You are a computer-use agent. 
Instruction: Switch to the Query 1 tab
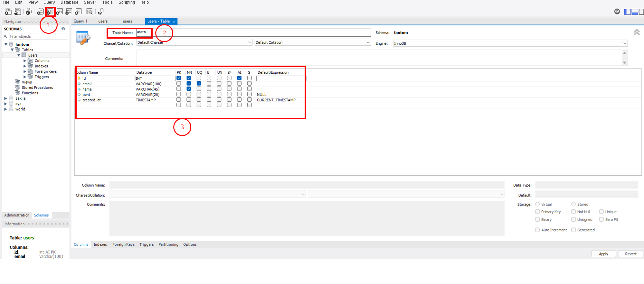point(80,21)
